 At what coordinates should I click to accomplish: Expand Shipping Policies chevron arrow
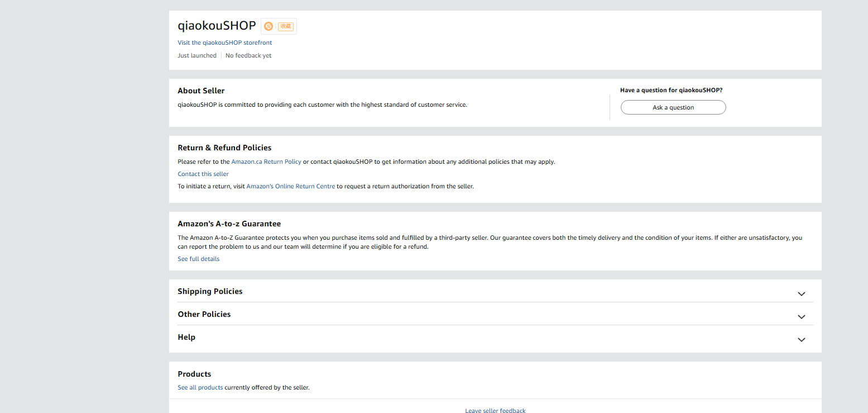802,294
